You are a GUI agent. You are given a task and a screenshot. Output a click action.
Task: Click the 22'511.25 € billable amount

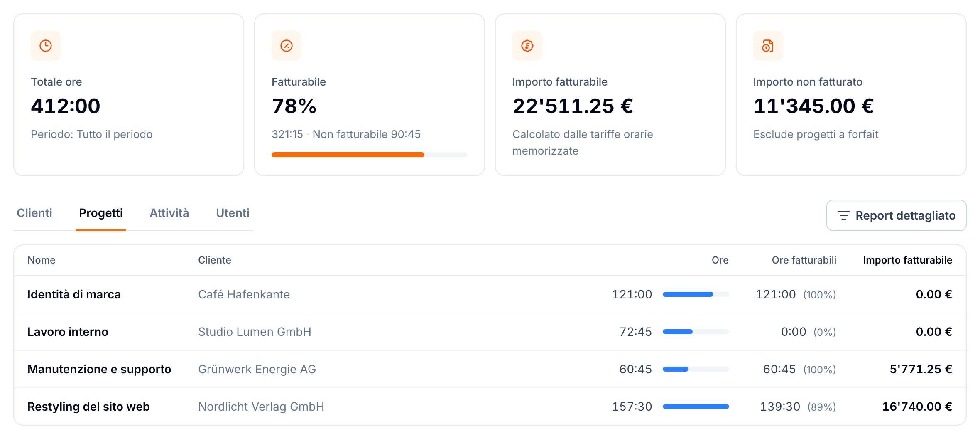point(573,106)
